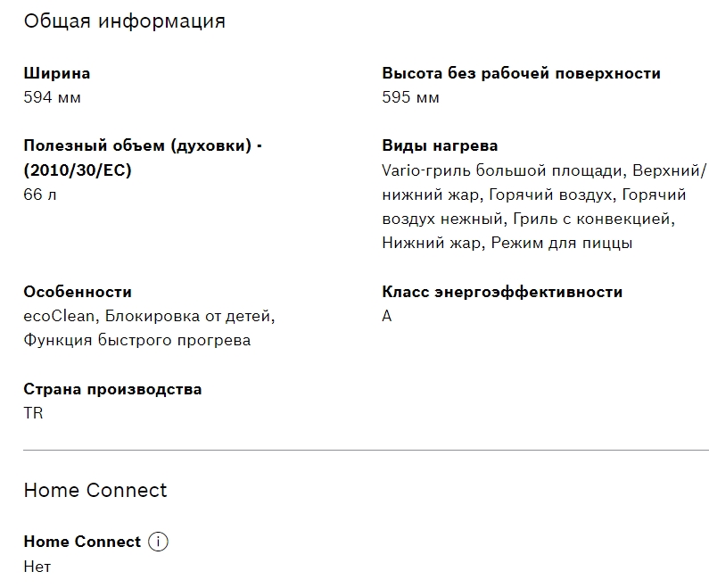Click the bold 'Home Connect' field label
The width and height of the screenshot is (709, 588).
click(x=82, y=542)
